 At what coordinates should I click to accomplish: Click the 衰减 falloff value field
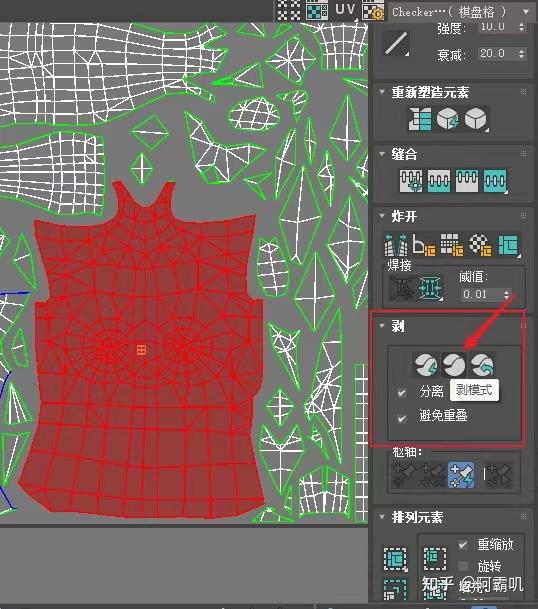pos(496,53)
